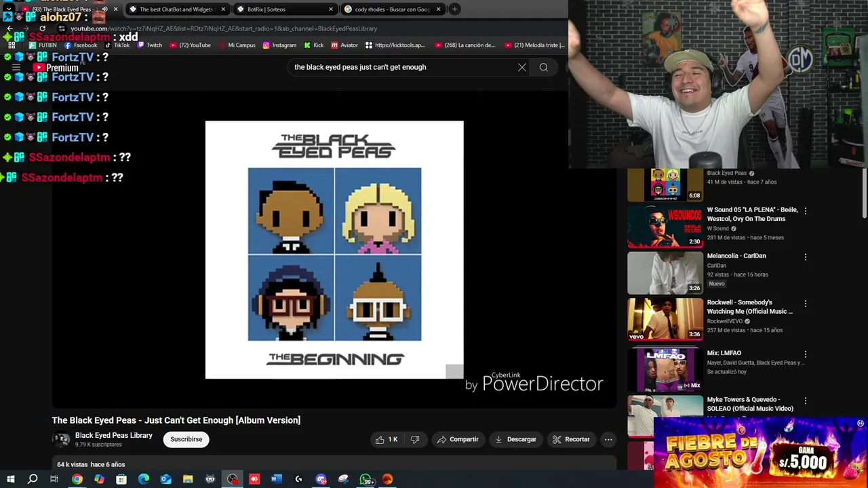Open Microsoft Store from the taskbar

pyautogui.click(x=121, y=479)
